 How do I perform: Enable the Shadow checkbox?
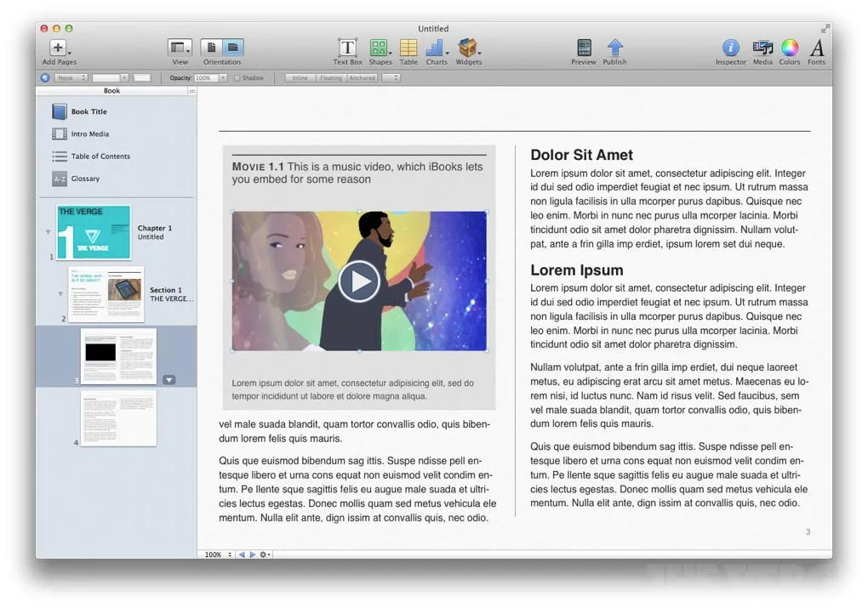(x=237, y=78)
